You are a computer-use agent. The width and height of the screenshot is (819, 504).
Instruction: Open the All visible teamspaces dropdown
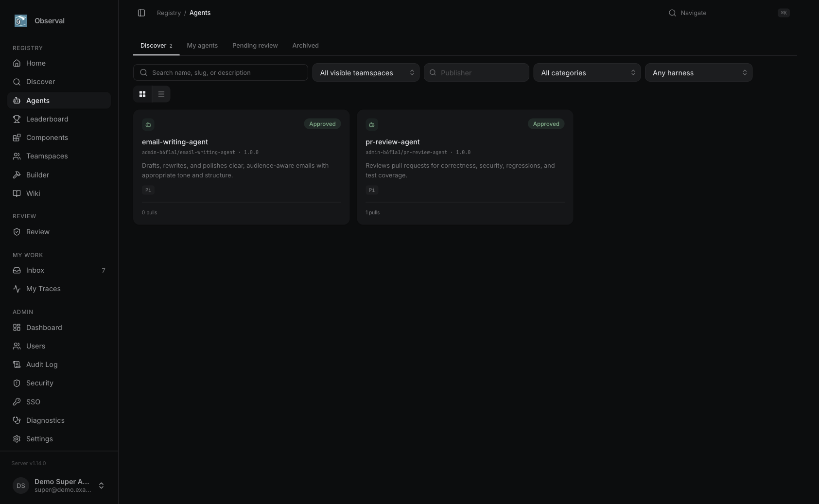point(366,72)
